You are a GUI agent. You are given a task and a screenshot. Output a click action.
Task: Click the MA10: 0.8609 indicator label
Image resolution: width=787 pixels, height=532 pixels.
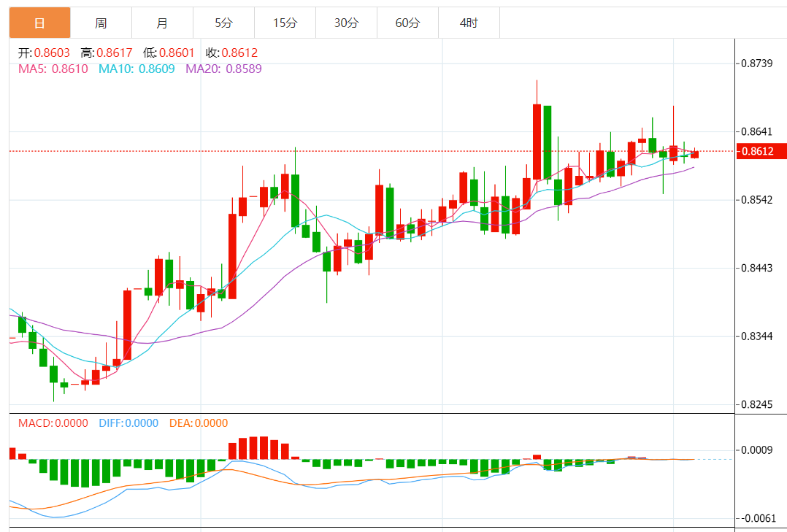click(x=137, y=69)
